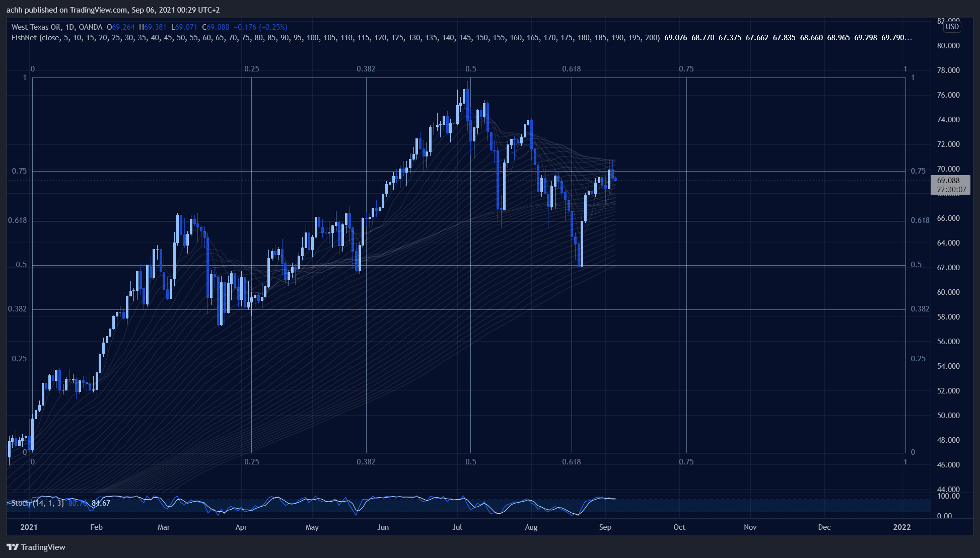Click the Feb label on time axis

pyautogui.click(x=96, y=527)
